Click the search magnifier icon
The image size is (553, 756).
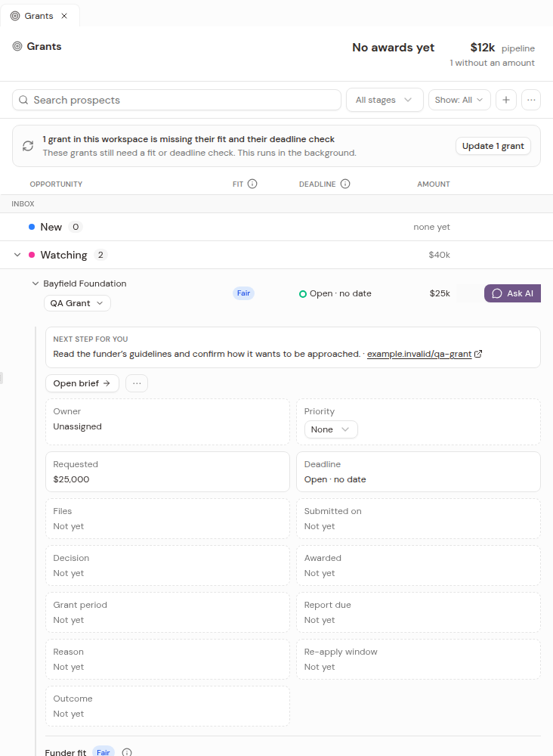23,100
